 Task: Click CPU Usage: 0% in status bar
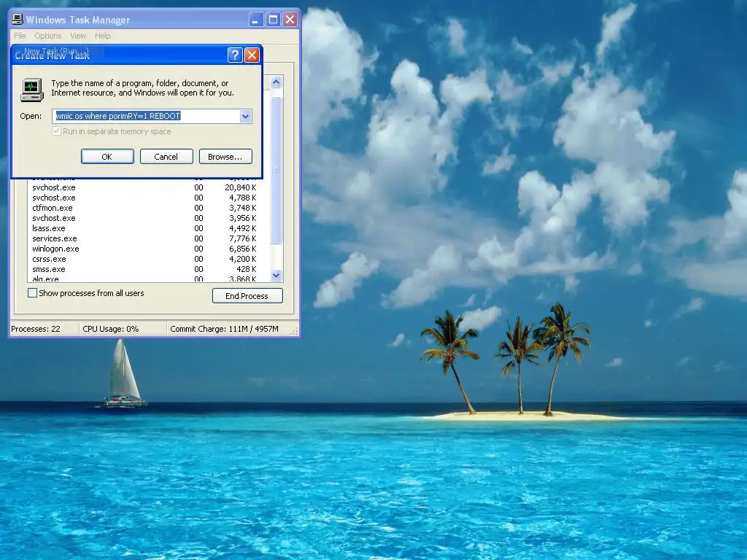pos(111,329)
